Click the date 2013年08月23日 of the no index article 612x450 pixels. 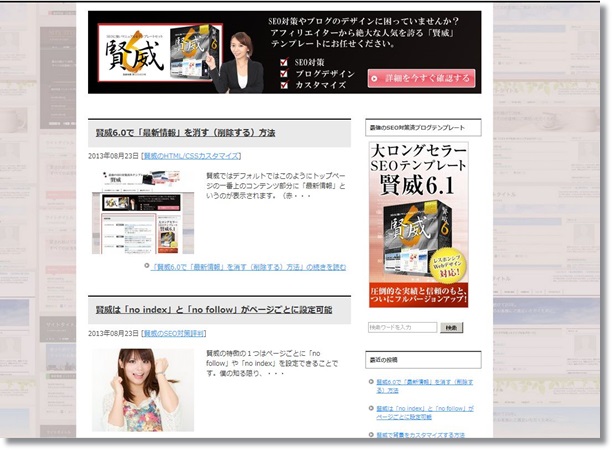click(x=113, y=333)
